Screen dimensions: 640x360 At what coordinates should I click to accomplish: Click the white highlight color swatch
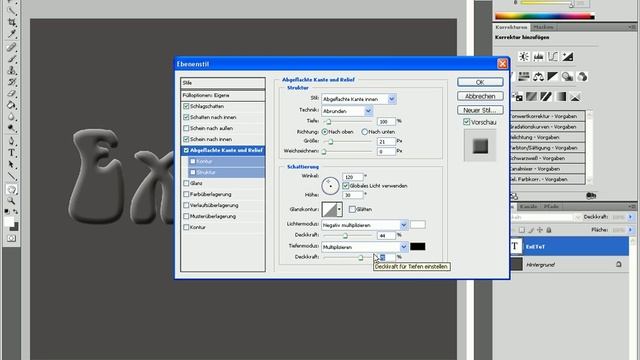418,224
